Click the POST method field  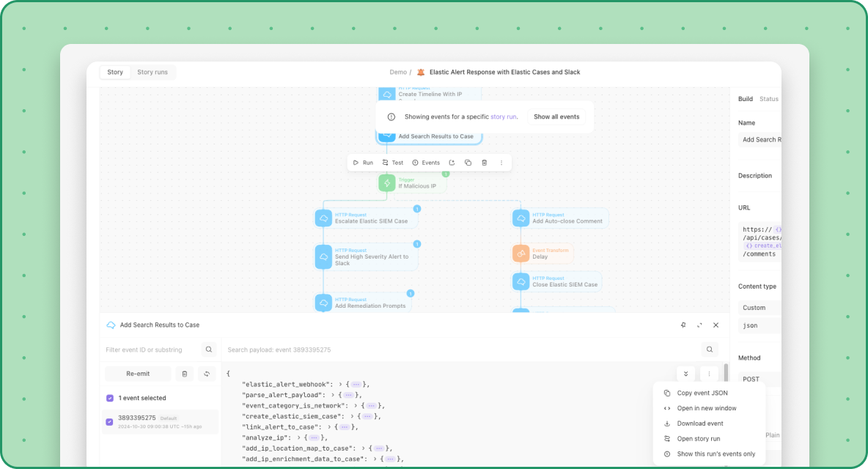pyautogui.click(x=759, y=379)
